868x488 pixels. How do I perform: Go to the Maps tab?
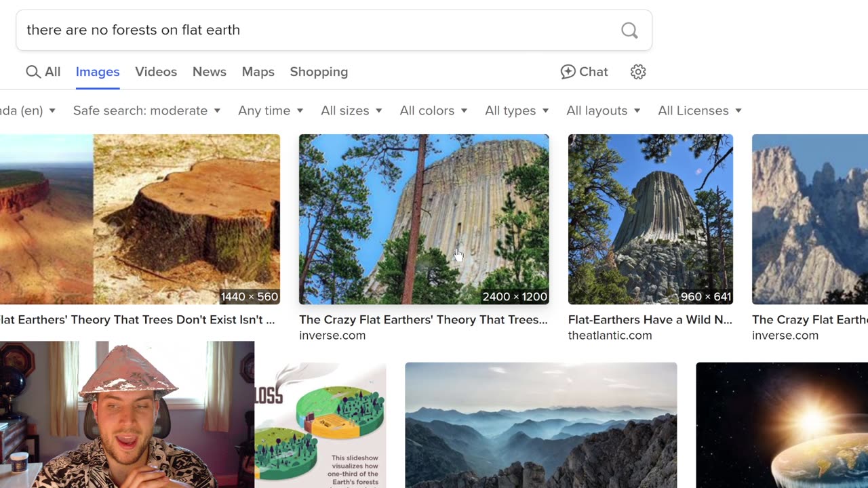click(258, 72)
